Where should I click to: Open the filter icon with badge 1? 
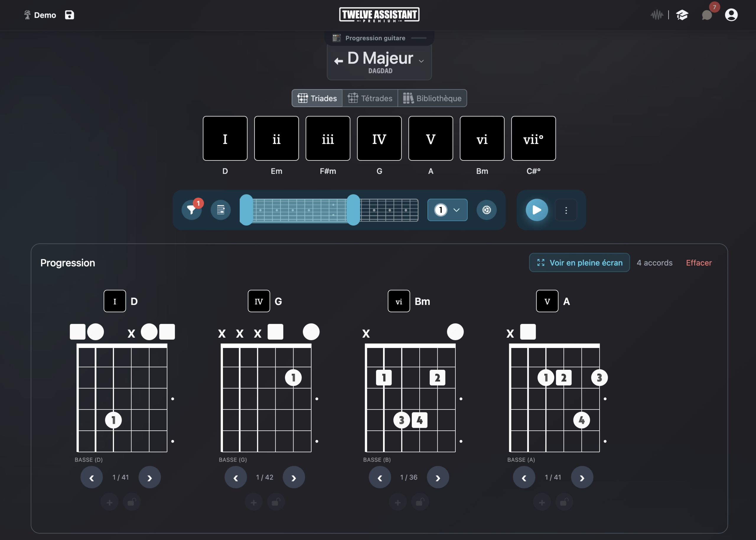click(192, 210)
